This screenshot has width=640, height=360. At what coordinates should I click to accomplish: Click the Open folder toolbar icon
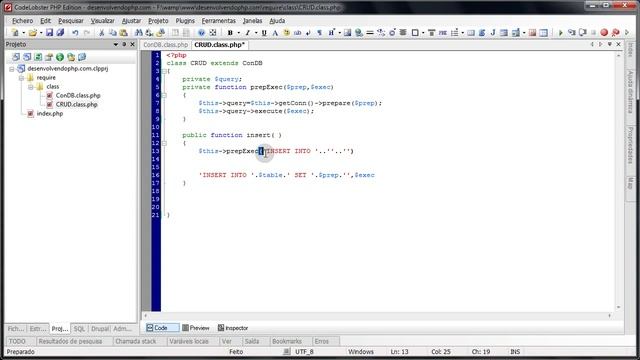click(33, 33)
